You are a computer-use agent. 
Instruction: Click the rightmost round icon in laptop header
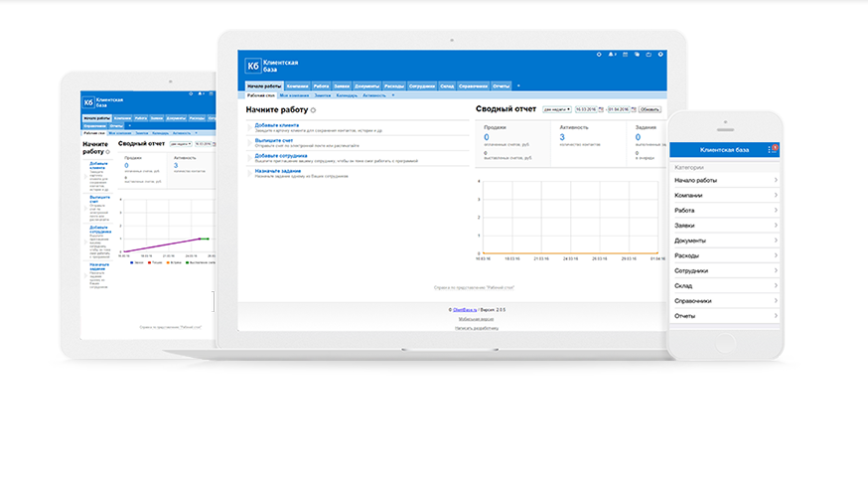(x=660, y=55)
